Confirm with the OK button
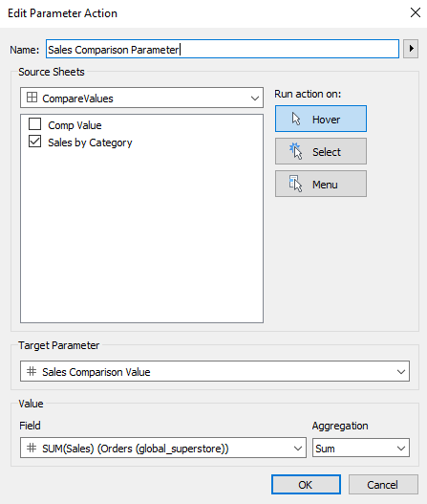The image size is (427, 504). pos(306,484)
